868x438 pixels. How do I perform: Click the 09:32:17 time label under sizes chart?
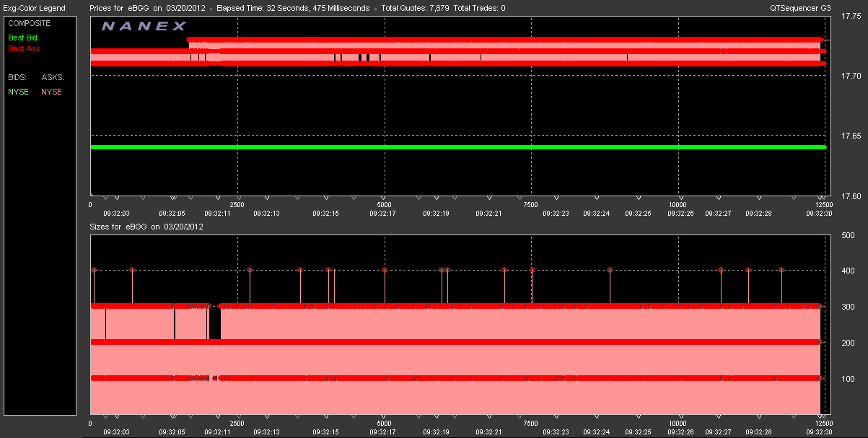[x=382, y=432]
